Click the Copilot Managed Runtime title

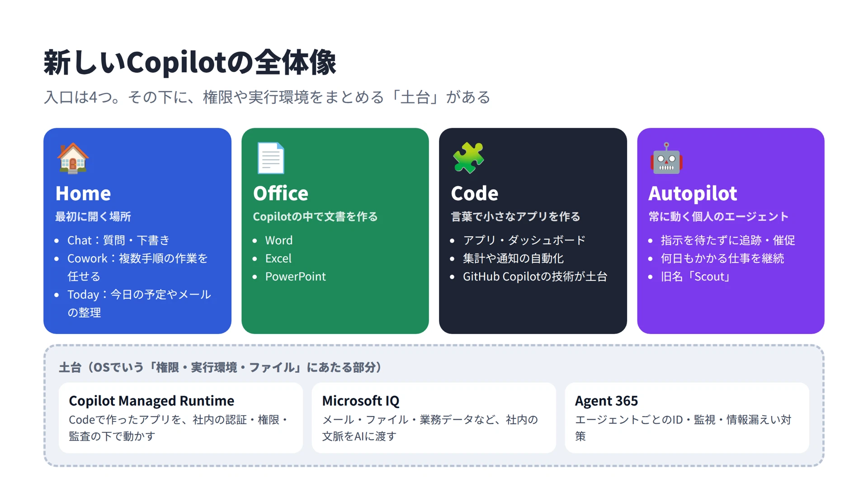click(x=151, y=401)
